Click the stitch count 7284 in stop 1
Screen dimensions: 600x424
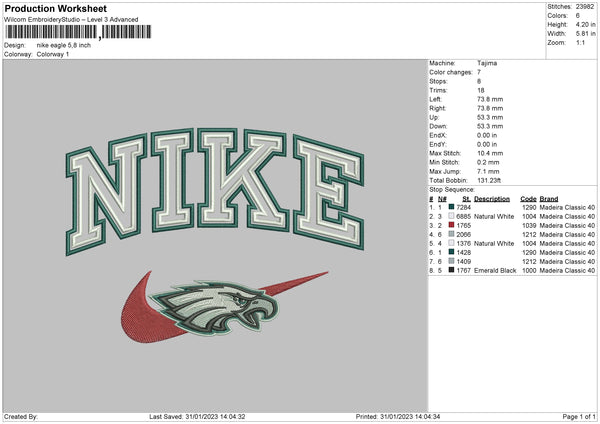click(x=463, y=207)
